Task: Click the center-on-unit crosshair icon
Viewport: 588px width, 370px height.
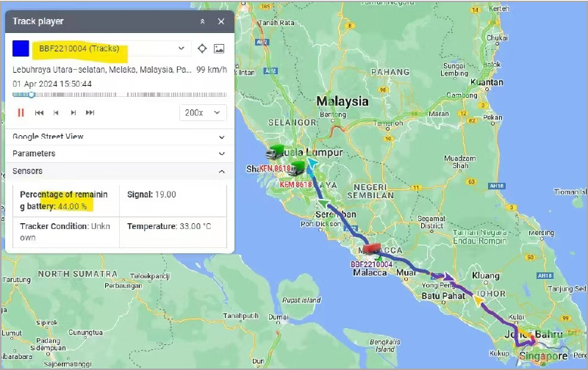Action: click(202, 48)
